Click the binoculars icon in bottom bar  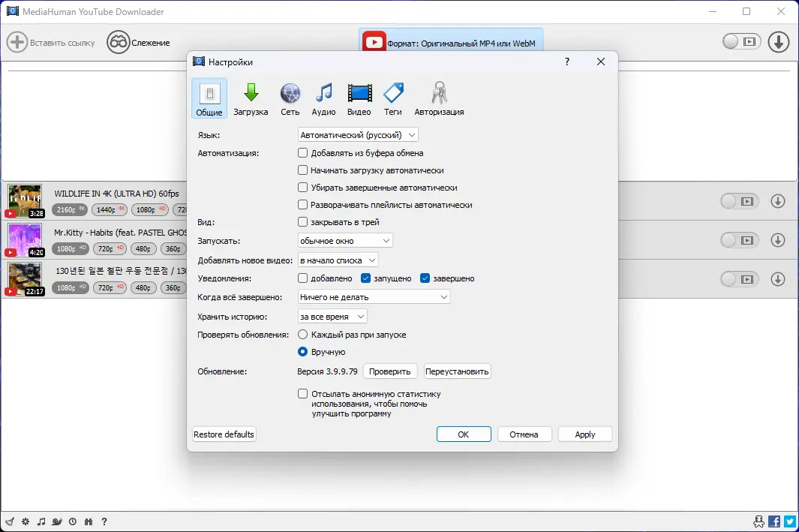click(x=89, y=521)
